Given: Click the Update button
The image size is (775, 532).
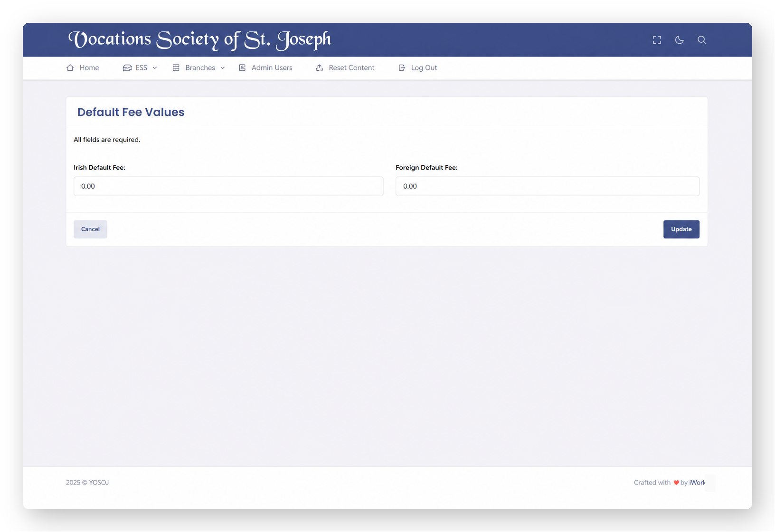Looking at the screenshot, I should [x=681, y=229].
